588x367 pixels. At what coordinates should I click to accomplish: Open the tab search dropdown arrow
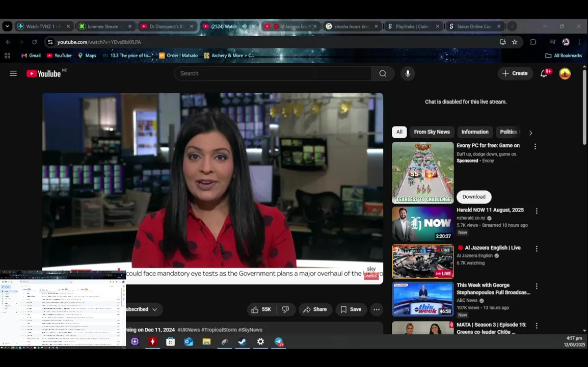click(x=7, y=27)
